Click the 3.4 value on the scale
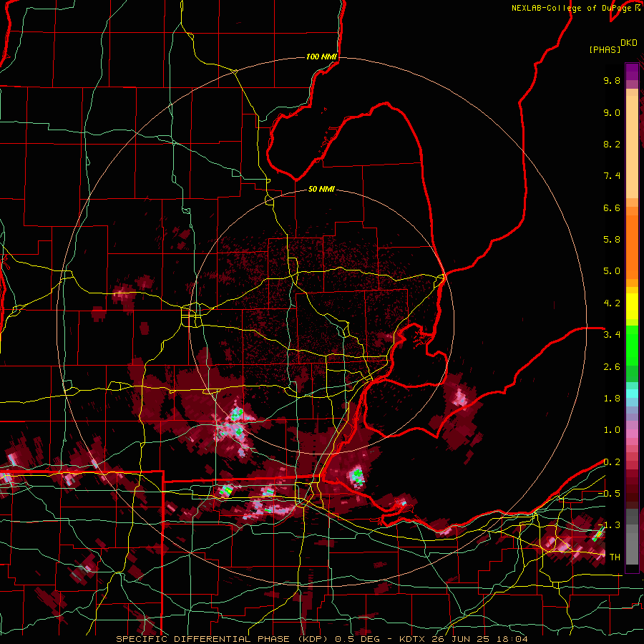This screenshot has height=644, width=644. coord(612,335)
